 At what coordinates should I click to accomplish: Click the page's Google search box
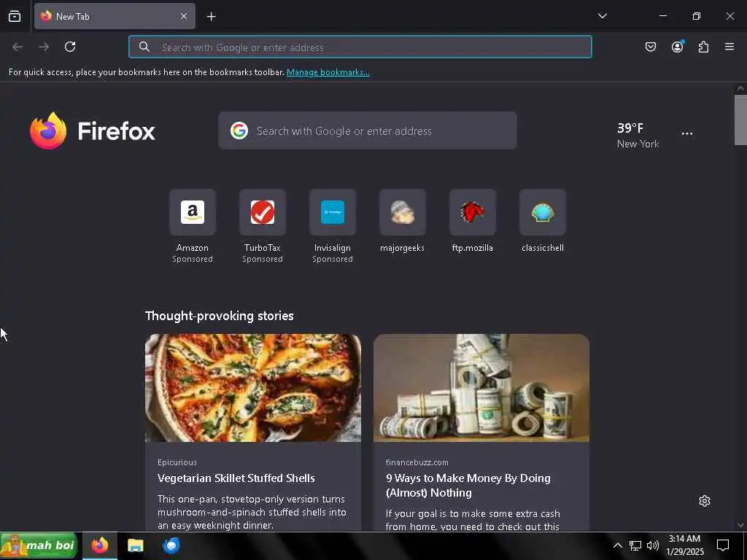coord(368,131)
